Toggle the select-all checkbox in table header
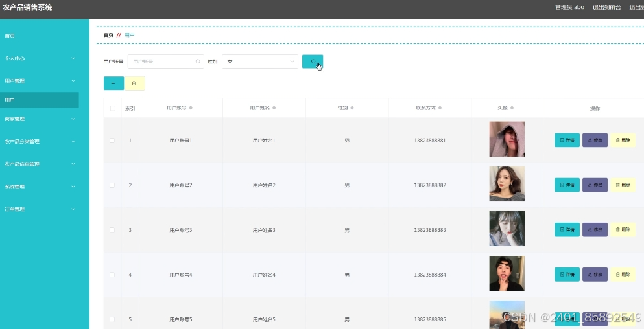 pyautogui.click(x=113, y=108)
